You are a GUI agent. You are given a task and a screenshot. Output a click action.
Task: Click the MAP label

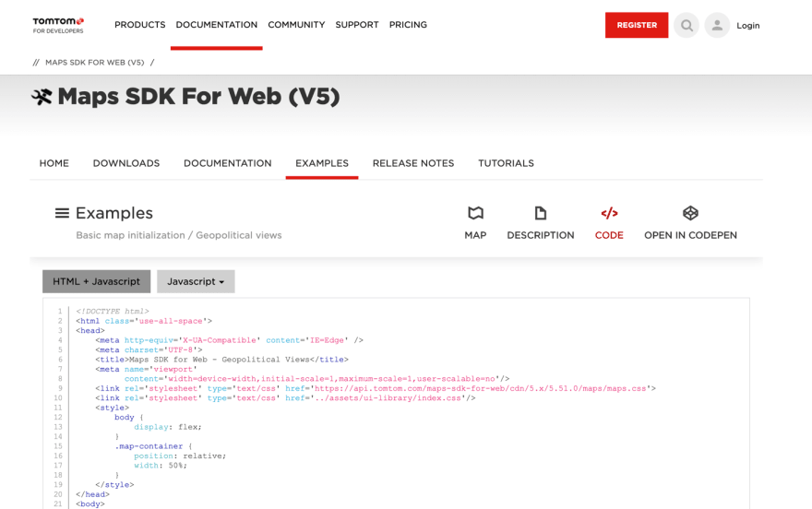(475, 235)
